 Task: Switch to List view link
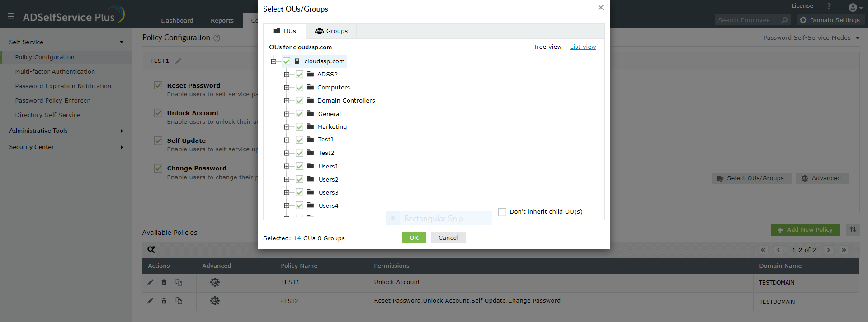pos(583,47)
